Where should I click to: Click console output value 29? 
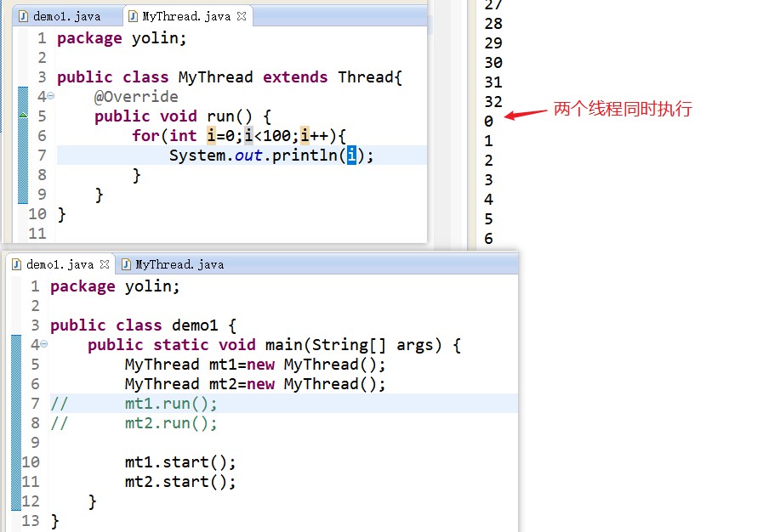(493, 42)
